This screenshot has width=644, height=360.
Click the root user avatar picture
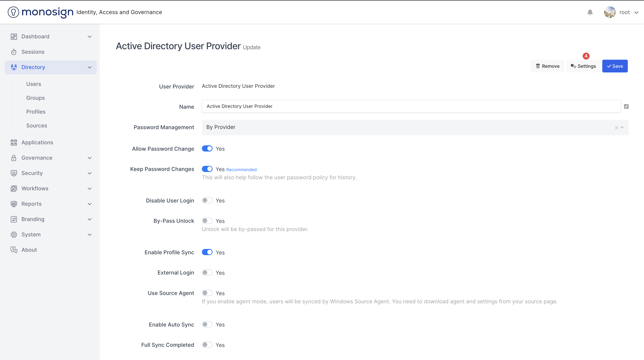[609, 12]
